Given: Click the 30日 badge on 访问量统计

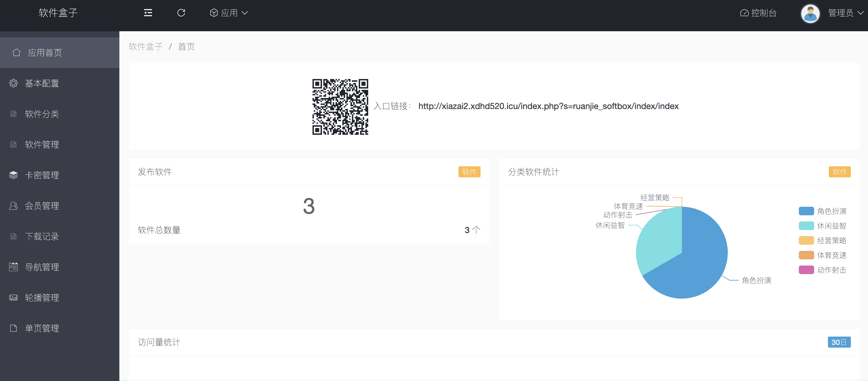Looking at the screenshot, I should tap(839, 342).
